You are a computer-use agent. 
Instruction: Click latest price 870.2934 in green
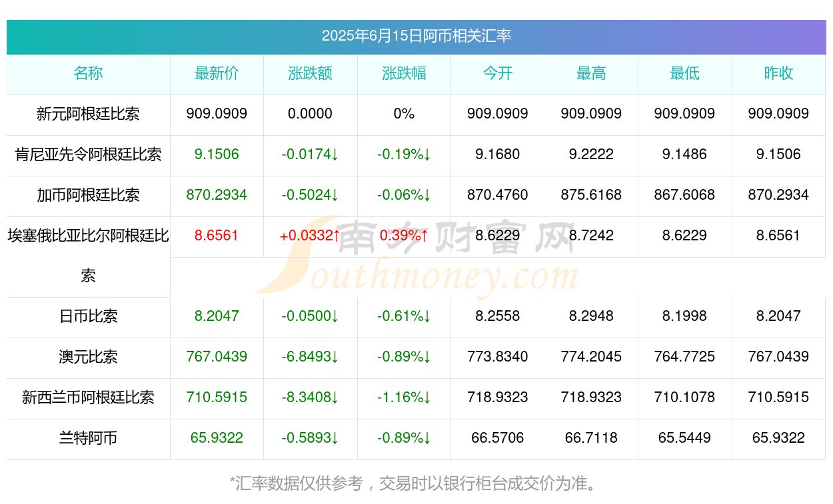tap(217, 195)
